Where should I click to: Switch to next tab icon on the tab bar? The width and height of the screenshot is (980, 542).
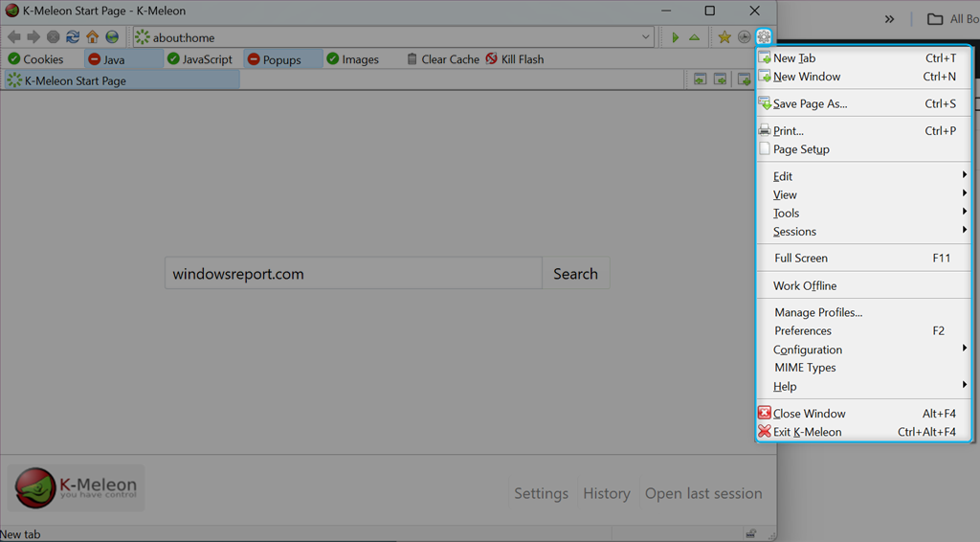(x=720, y=79)
